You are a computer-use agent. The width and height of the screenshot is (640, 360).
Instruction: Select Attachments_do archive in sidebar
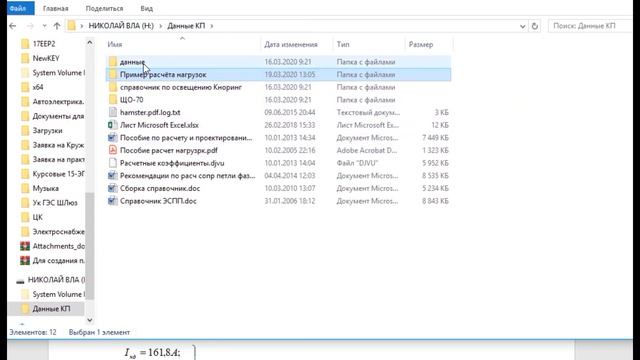58,246
